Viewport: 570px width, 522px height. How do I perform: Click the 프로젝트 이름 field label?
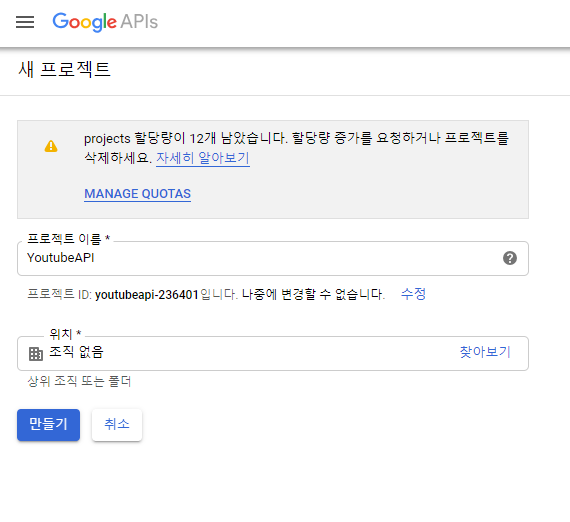[x=69, y=239]
